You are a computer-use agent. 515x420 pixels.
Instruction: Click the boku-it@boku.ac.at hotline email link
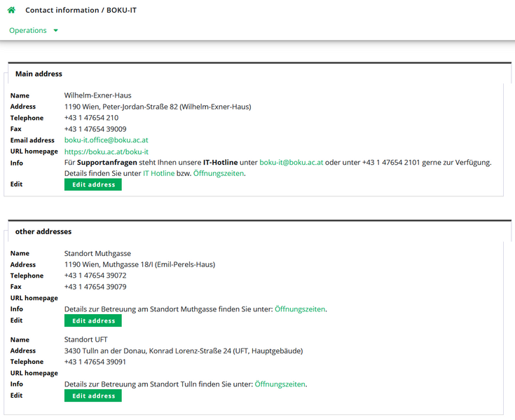click(x=291, y=163)
